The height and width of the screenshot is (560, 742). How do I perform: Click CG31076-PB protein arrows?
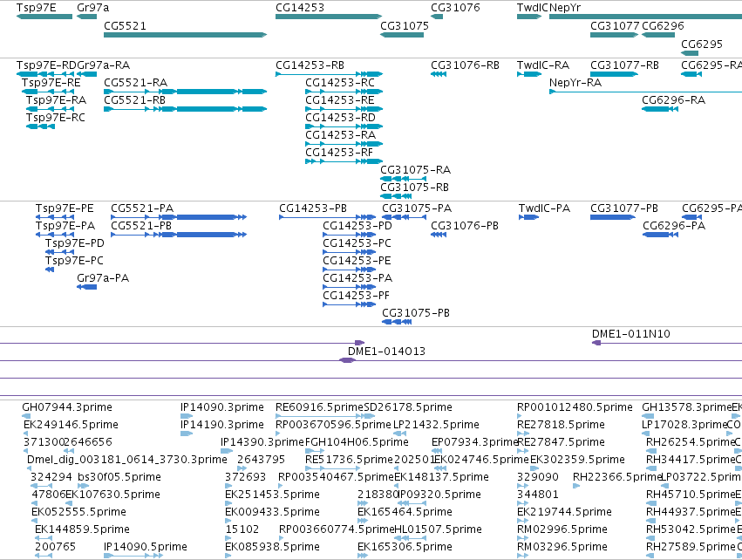click(439, 235)
